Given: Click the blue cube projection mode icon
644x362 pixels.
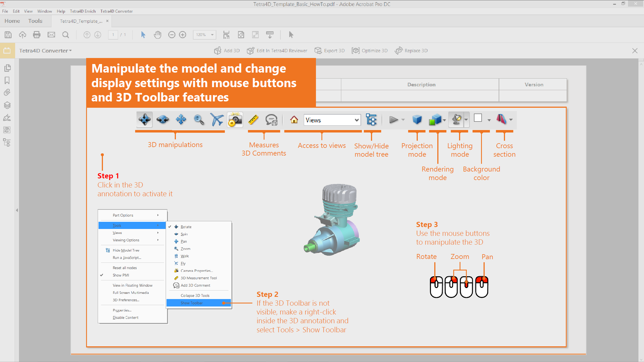Looking at the screenshot, I should point(417,120).
